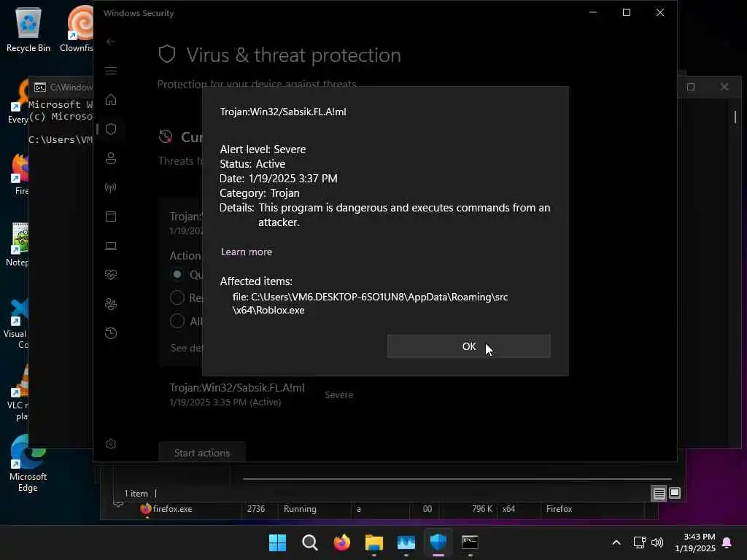This screenshot has height=560, width=747.
Task: Open File Explorer from the taskbar
Action: [x=374, y=542]
